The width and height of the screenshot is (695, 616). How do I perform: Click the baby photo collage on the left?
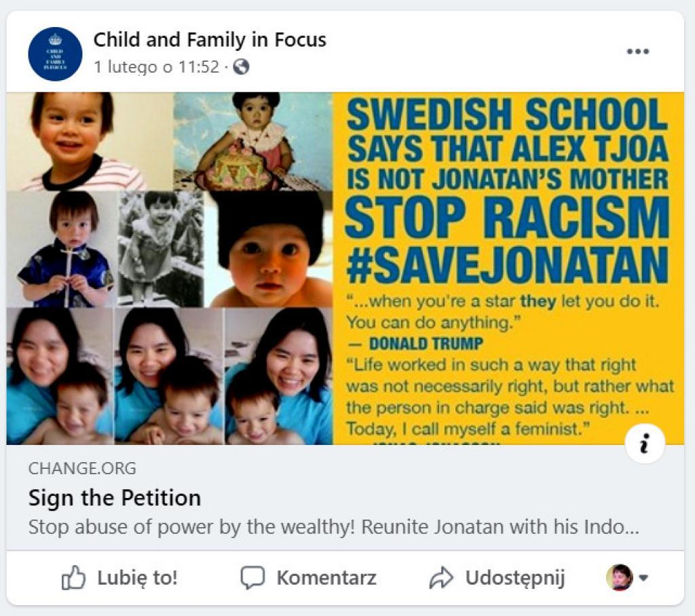(x=170, y=268)
